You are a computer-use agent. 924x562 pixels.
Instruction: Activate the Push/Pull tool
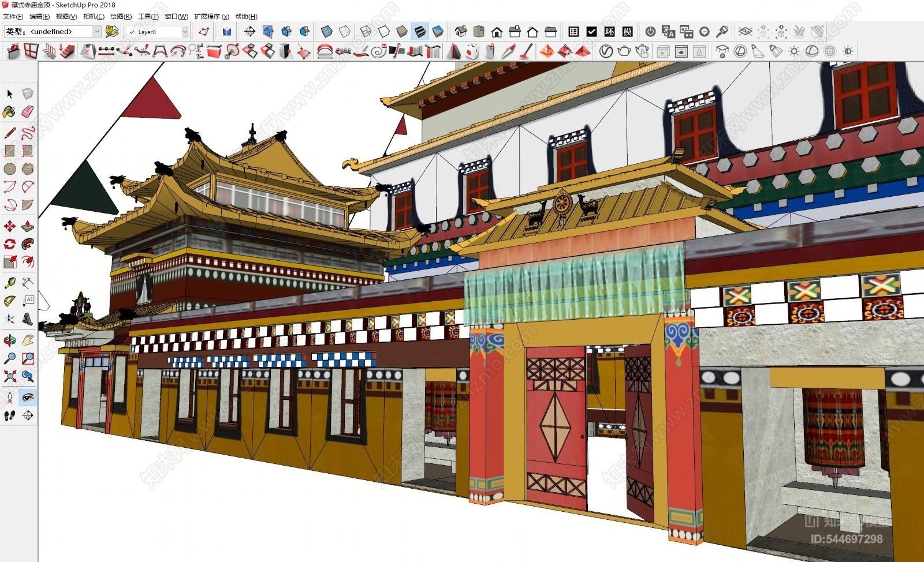[x=27, y=226]
